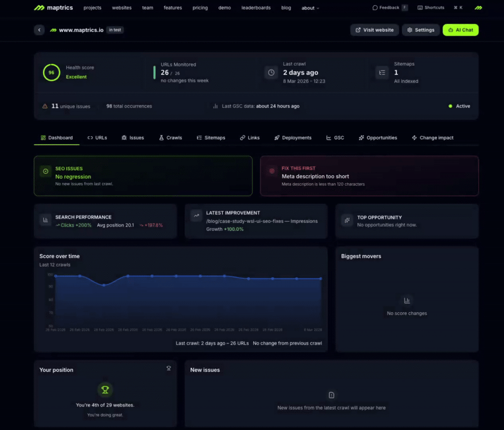Click the Shortcuts keyboard icon
This screenshot has width=504, height=430.
pyautogui.click(x=420, y=7)
